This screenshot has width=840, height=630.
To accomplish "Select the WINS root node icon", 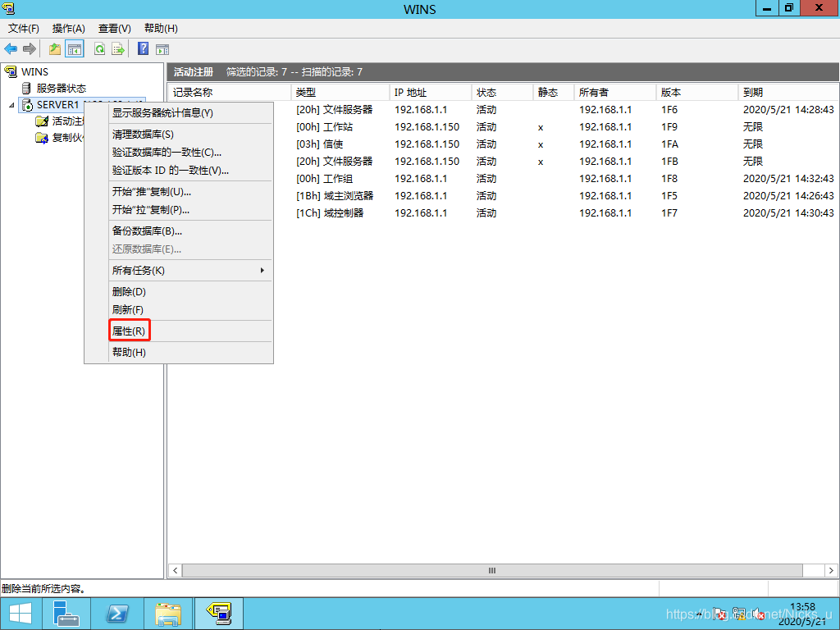I will 11,71.
